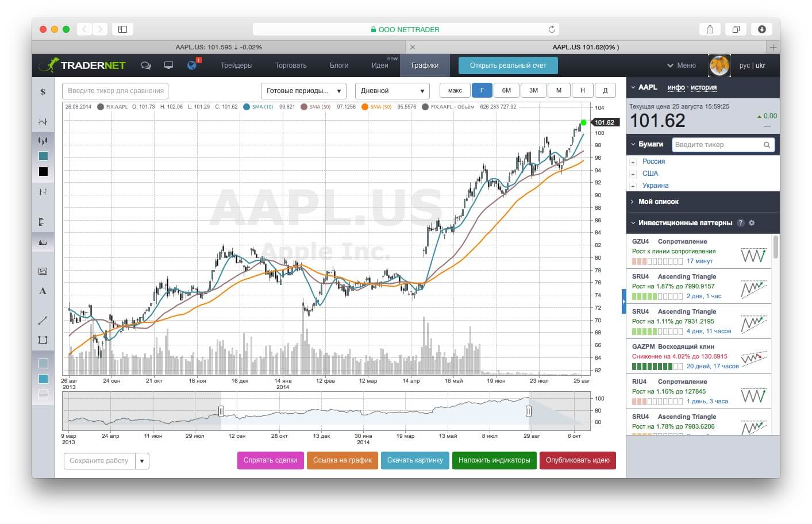This screenshot has width=812, height=524.
Task: Open the 'Торговать' menu item
Action: (291, 65)
